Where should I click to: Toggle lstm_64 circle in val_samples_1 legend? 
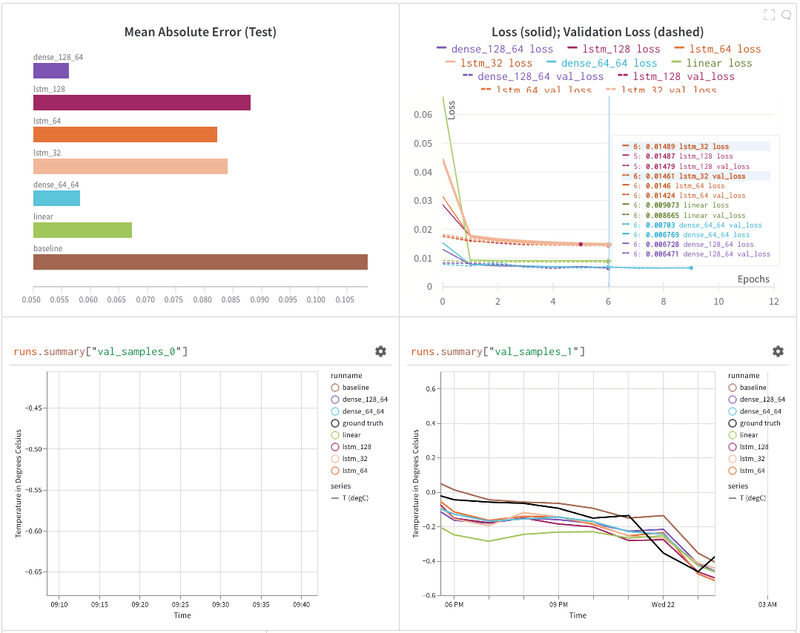pyautogui.click(x=732, y=471)
